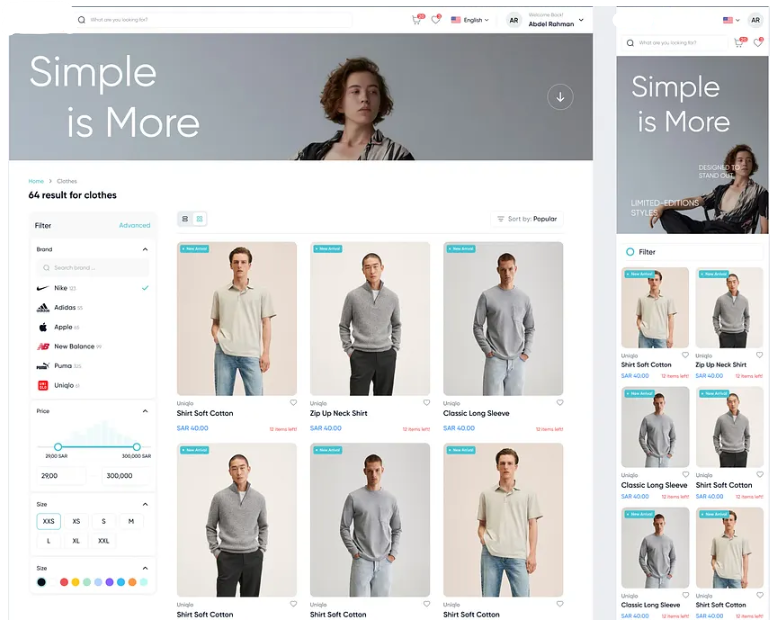Collapse the Brand filter section
The width and height of the screenshot is (770, 622).
pyautogui.click(x=145, y=249)
